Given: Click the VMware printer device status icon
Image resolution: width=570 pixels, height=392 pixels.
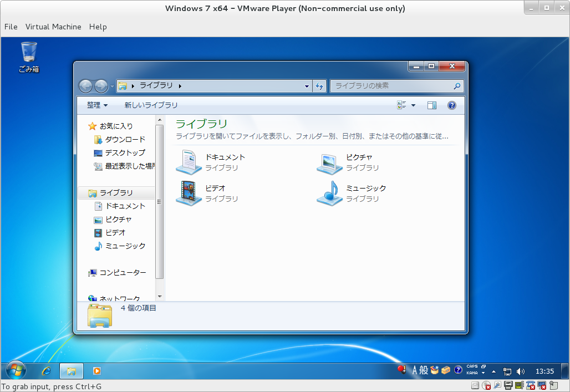Looking at the screenshot, I should pos(508,385).
